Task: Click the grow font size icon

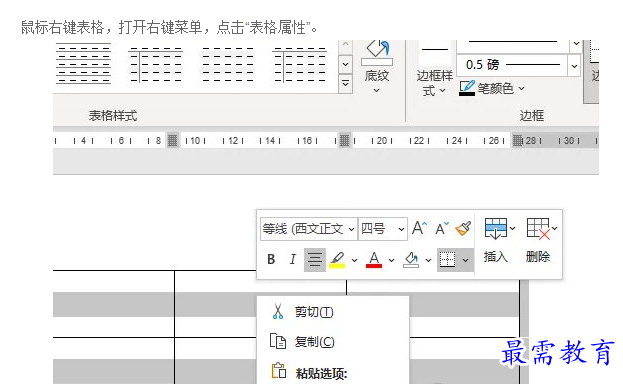Action: [419, 228]
